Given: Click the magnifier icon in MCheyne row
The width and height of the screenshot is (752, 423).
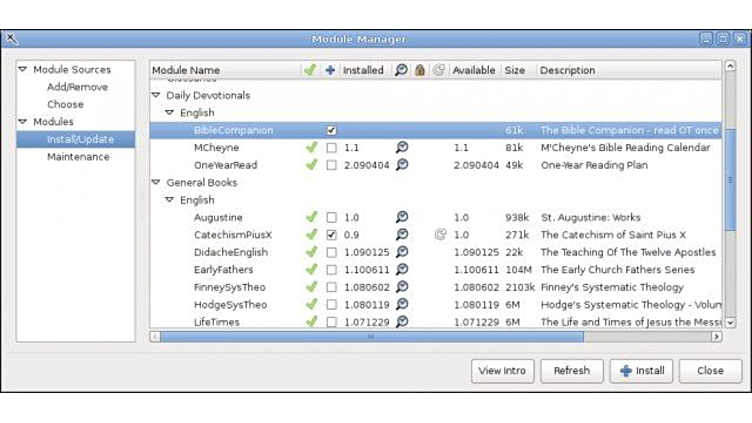Looking at the screenshot, I should click(x=401, y=148).
